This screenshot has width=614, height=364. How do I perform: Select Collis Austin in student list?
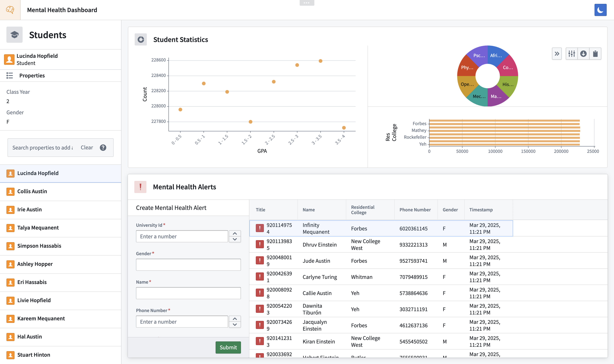pos(32,191)
